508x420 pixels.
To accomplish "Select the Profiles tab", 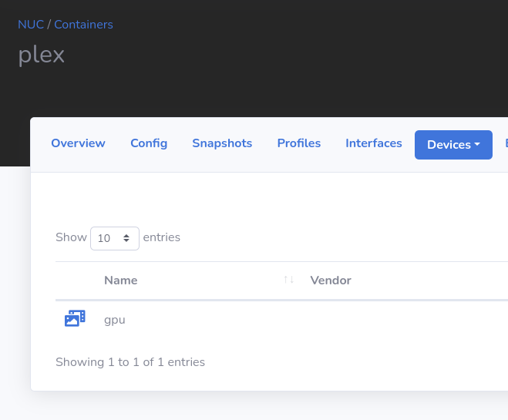I will (299, 143).
